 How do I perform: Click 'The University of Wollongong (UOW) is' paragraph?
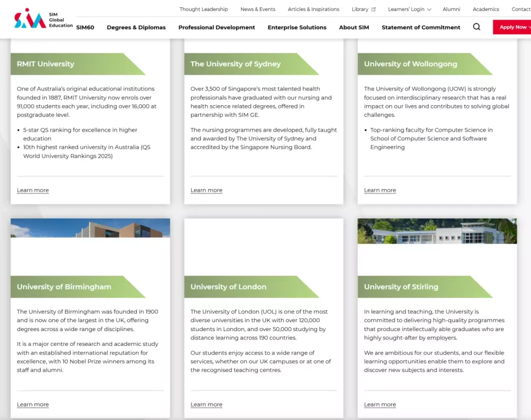point(437,102)
